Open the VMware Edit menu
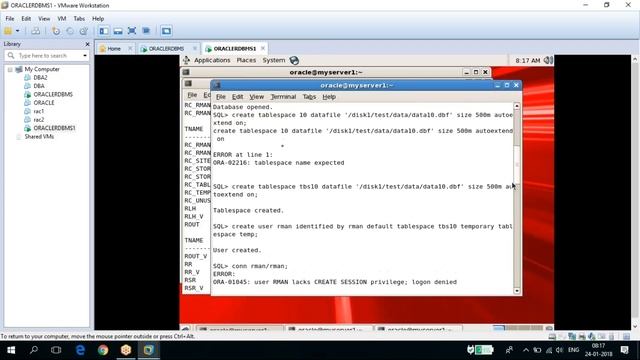Viewport: 640px width, 360px height. pos(26,19)
